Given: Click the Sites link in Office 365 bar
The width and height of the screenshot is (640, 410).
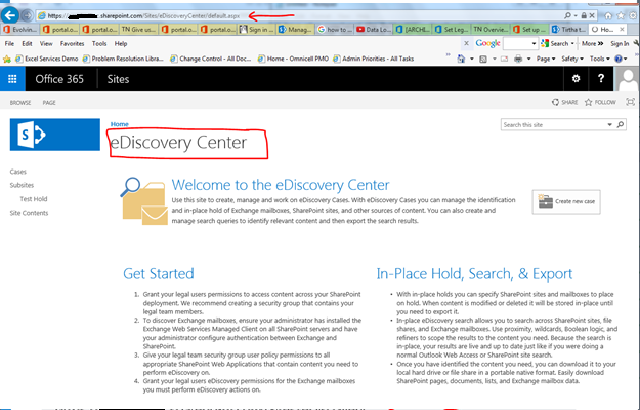Looking at the screenshot, I should [x=118, y=79].
